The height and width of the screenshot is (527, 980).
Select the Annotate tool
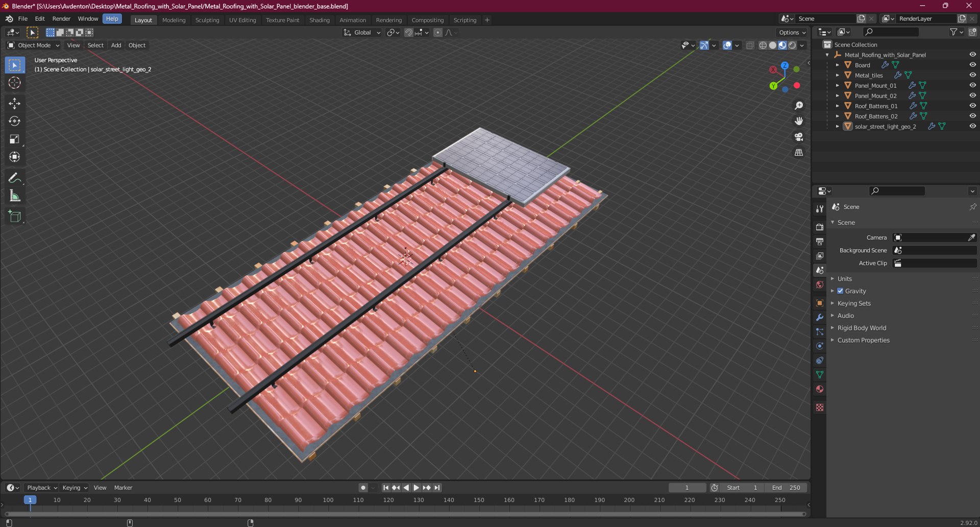[x=14, y=178]
